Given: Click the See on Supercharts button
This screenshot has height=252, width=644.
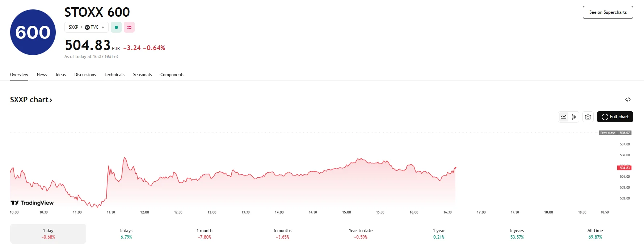Looking at the screenshot, I should pyautogui.click(x=608, y=12).
